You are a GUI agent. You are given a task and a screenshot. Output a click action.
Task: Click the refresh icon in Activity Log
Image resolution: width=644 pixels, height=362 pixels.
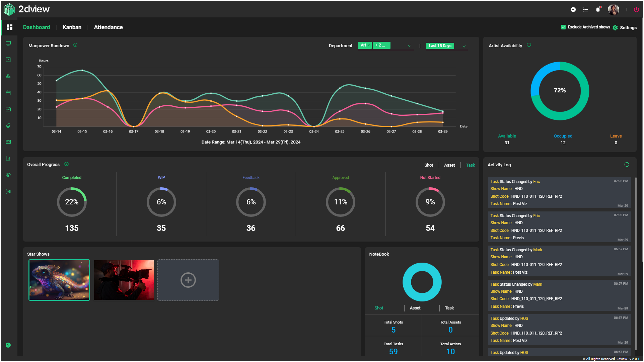pos(627,165)
